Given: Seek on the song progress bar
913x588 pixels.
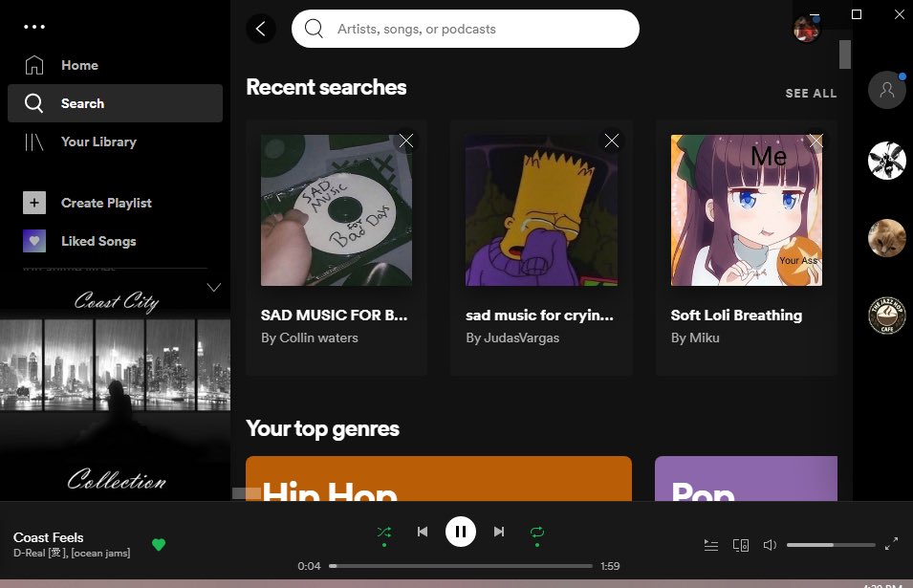Looking at the screenshot, I should [x=461, y=566].
